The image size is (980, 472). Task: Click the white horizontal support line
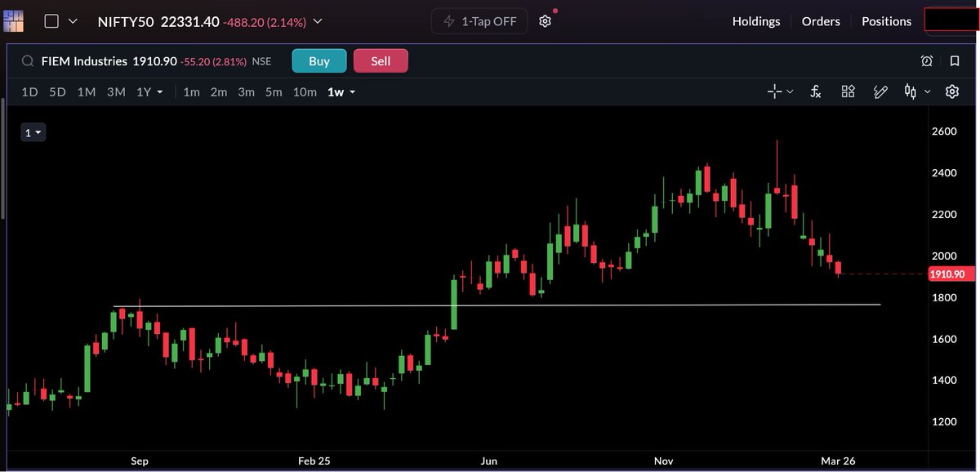click(497, 305)
